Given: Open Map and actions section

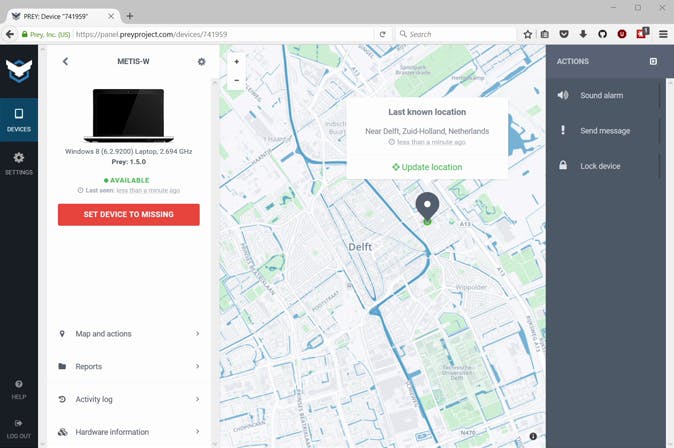Looking at the screenshot, I should pyautogui.click(x=129, y=334).
